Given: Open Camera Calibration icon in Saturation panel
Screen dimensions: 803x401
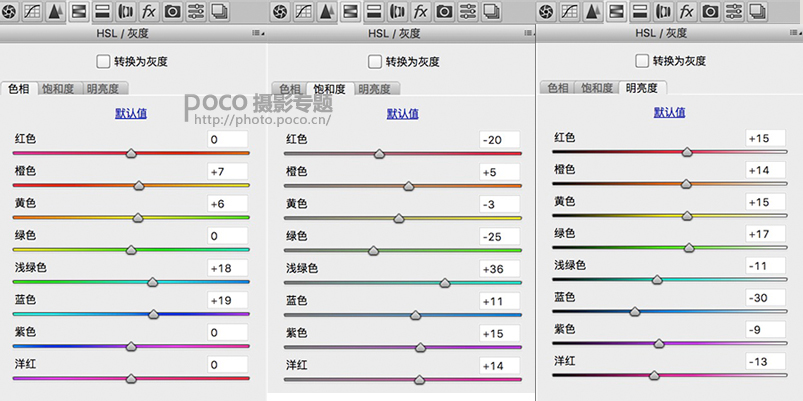Looking at the screenshot, I should [445, 11].
